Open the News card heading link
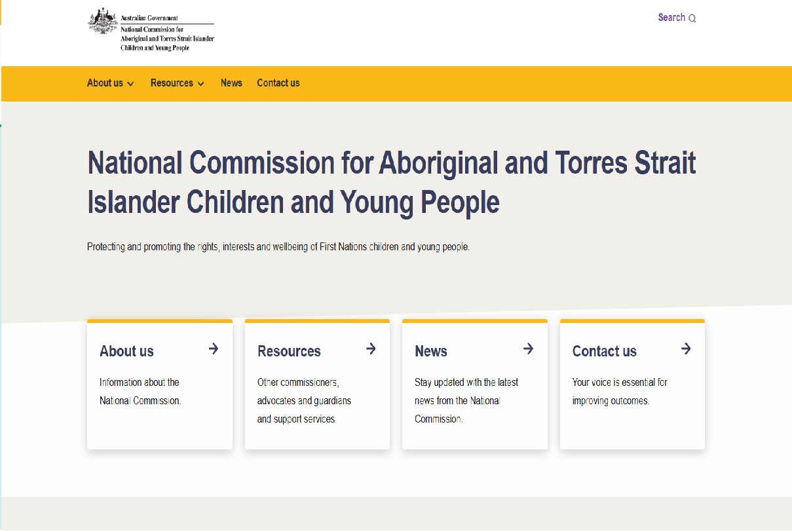The height and width of the screenshot is (532, 792). [431, 351]
